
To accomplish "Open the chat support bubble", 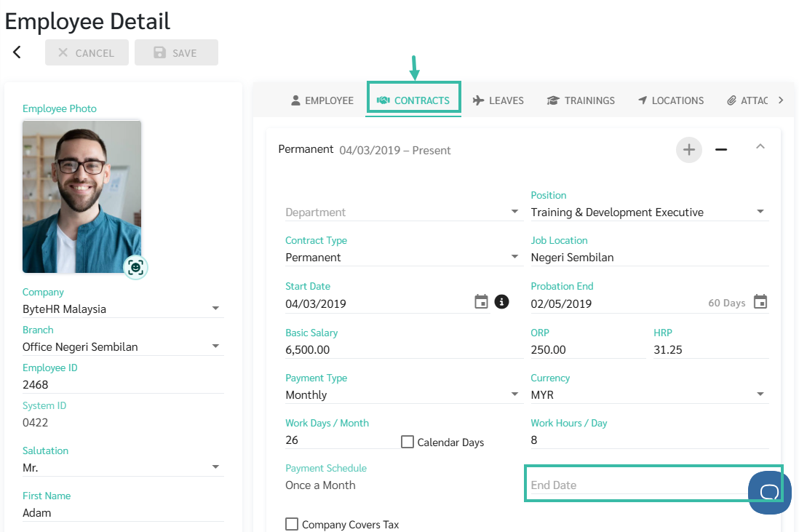I will [x=769, y=492].
